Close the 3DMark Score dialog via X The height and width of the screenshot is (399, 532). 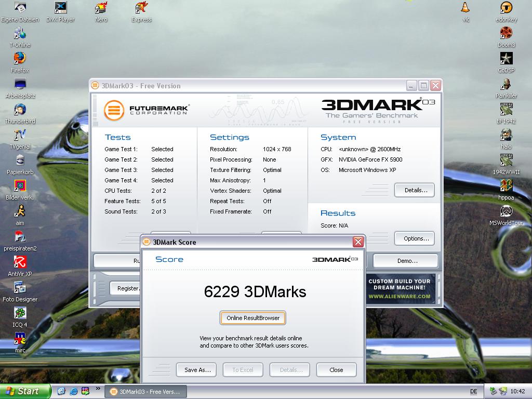click(358, 242)
